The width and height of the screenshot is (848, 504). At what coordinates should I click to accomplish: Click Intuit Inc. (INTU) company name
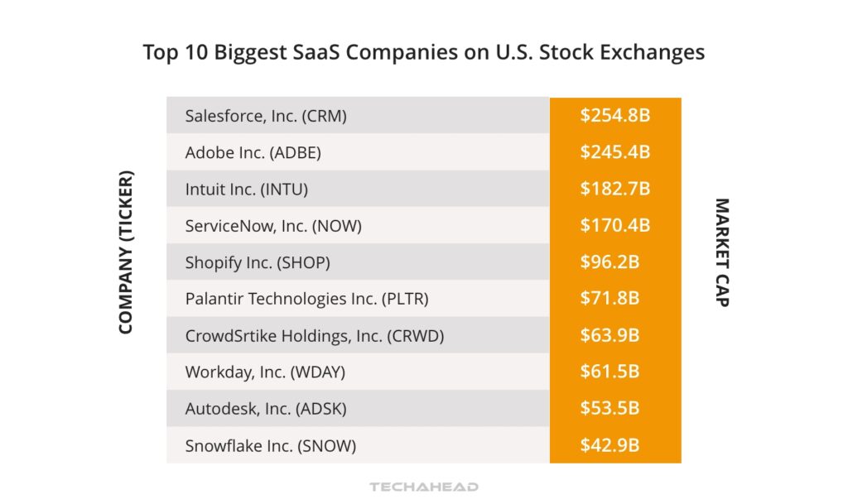(x=246, y=189)
